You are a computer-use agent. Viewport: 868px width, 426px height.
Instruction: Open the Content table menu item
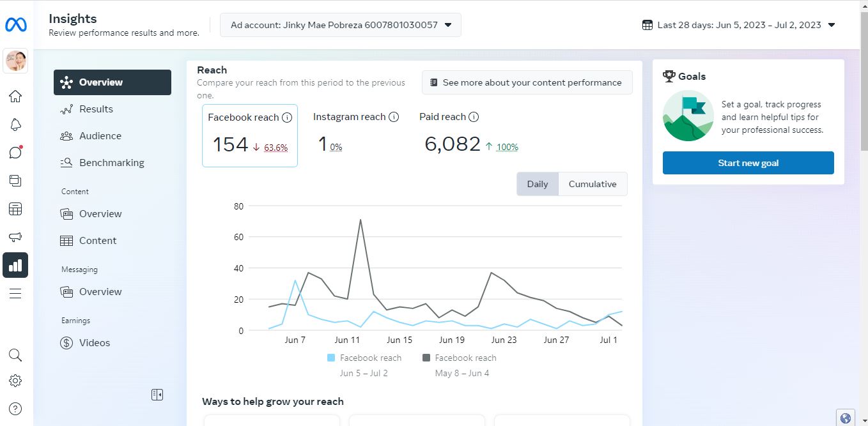(112, 241)
